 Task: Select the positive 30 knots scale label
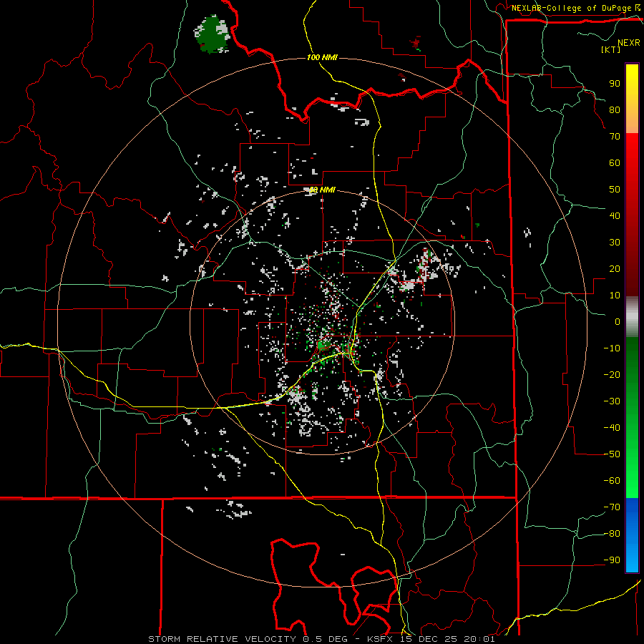tap(615, 243)
